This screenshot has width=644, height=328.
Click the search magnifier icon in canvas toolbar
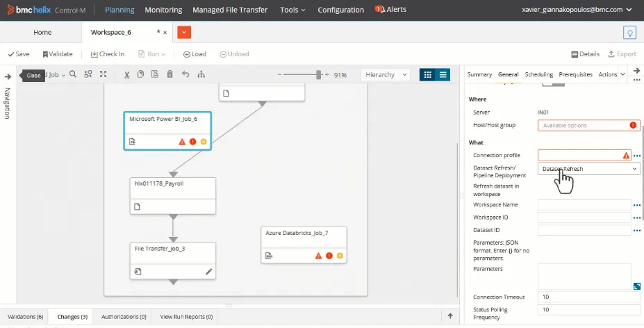point(73,74)
